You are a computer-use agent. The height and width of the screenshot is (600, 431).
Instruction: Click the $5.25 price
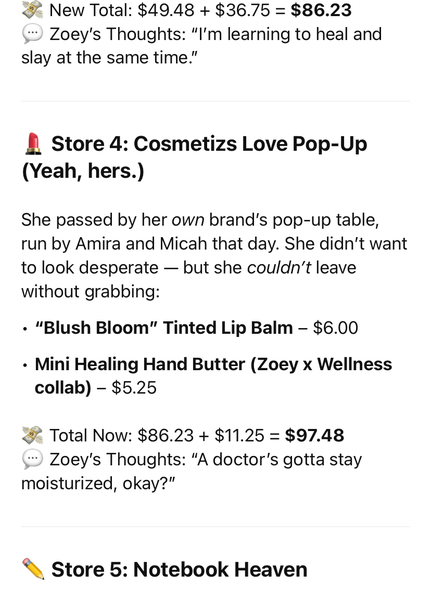coord(134,388)
